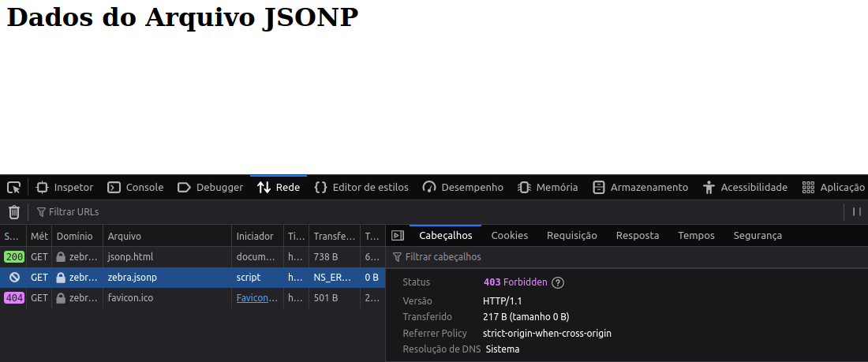Toggle the request details pane icon

coord(398,236)
